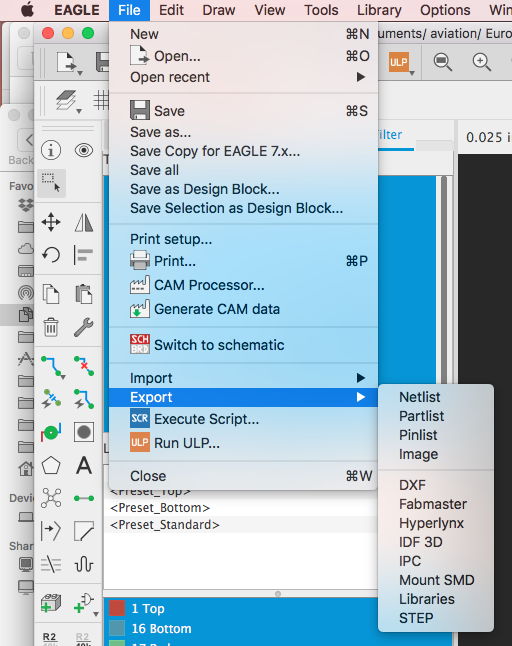Export as Partlist
Viewport: 512px width, 646px height.
436,416
